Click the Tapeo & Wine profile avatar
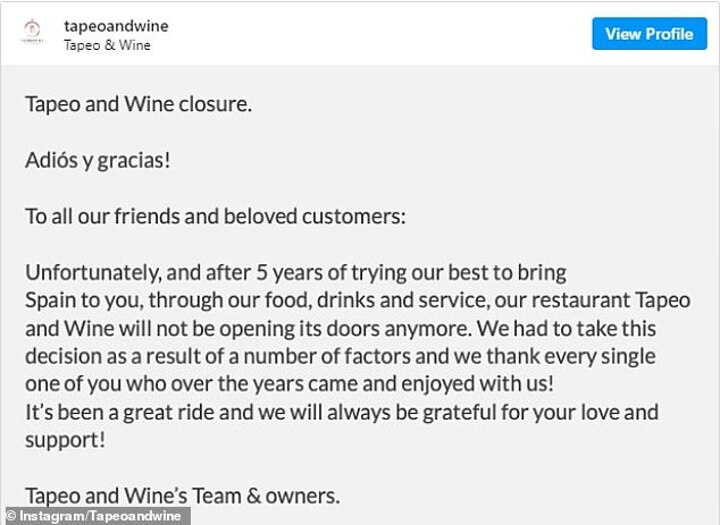Screen dimensions: 720x525 click(36, 34)
